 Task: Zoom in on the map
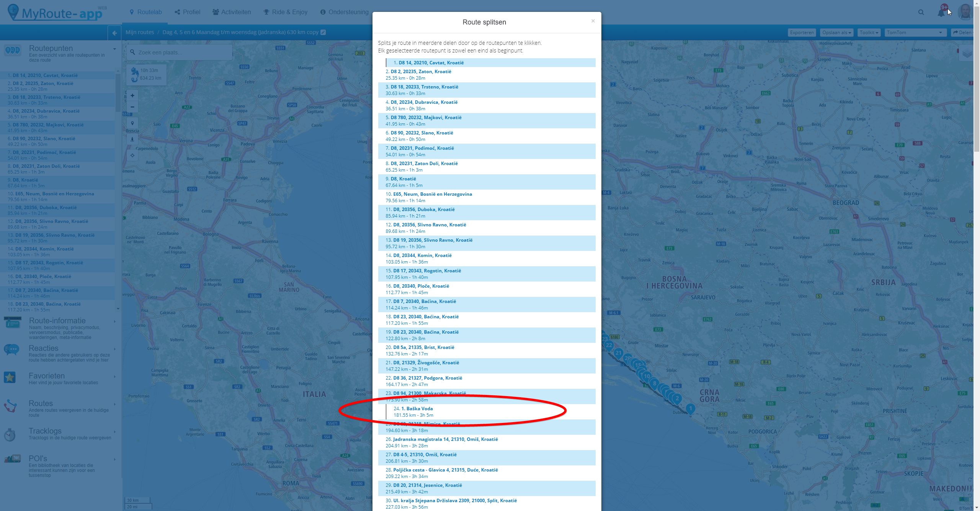(132, 95)
